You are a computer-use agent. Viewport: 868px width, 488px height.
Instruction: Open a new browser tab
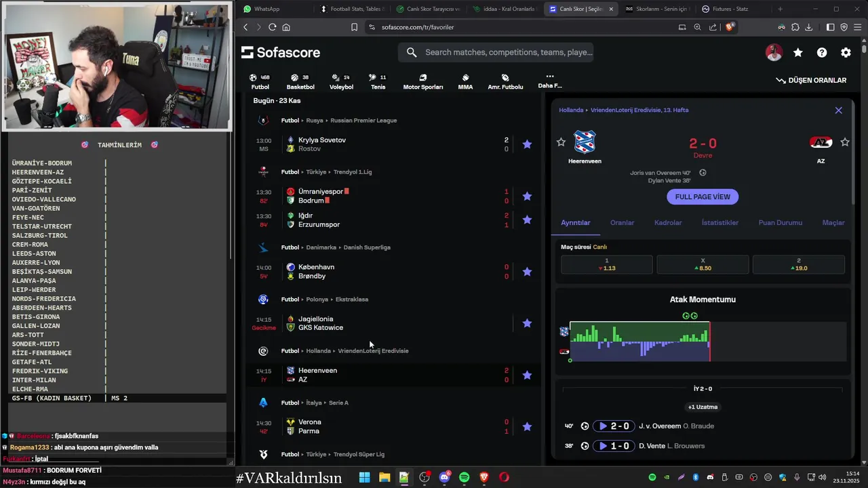pos(780,9)
